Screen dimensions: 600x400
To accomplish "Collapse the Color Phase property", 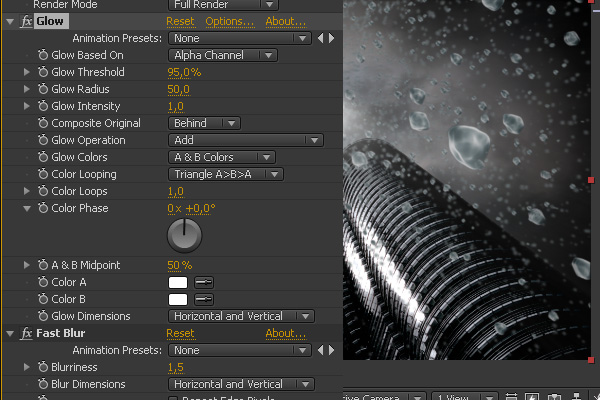I will pos(27,209).
